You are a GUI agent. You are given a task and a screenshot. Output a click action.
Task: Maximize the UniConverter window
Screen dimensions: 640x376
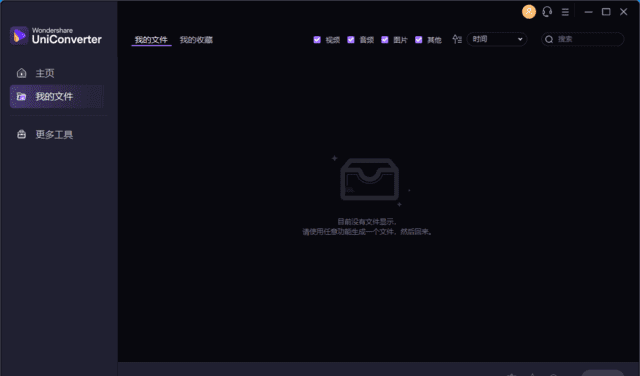(x=606, y=12)
